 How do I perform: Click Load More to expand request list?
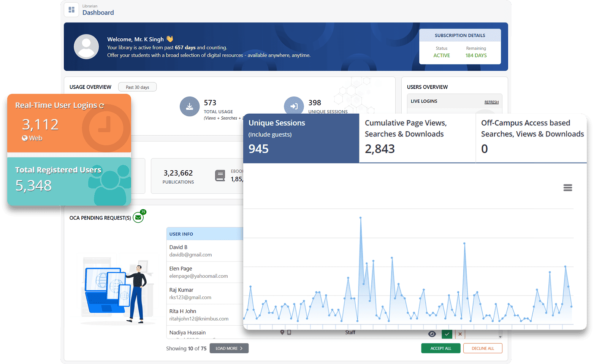point(229,348)
